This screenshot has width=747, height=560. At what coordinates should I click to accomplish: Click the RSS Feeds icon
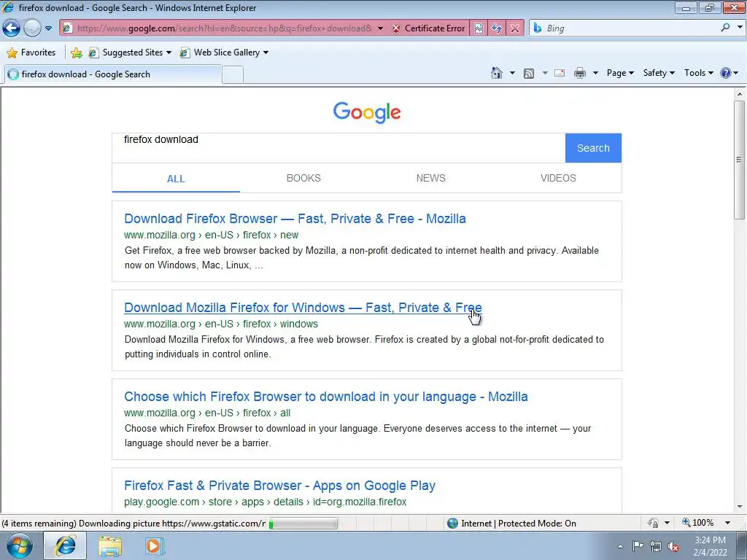click(528, 73)
